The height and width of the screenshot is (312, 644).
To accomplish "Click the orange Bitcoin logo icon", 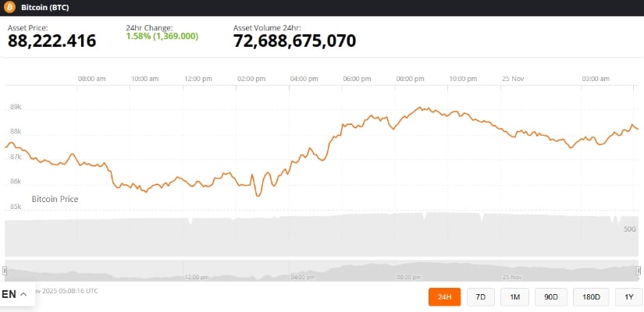I will [9, 8].
